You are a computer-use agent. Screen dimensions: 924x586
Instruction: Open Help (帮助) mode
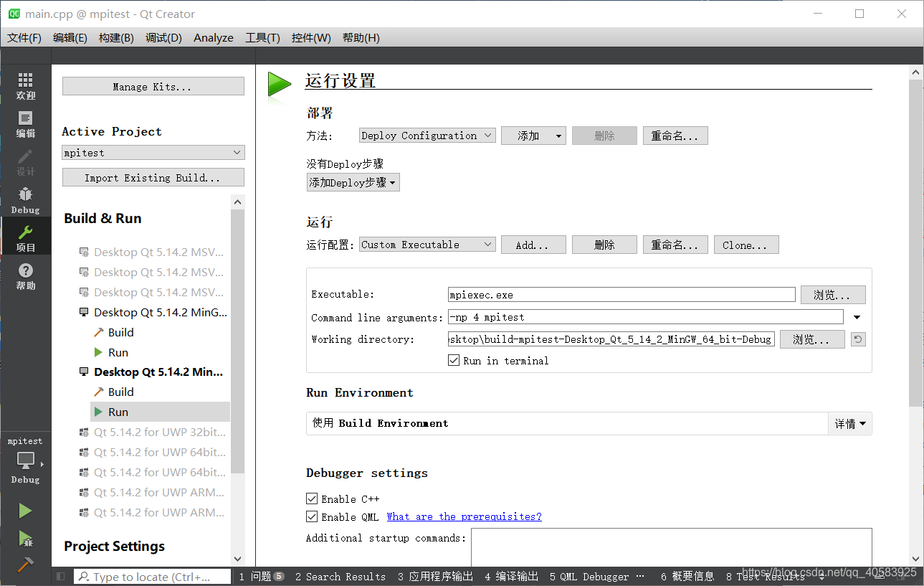coord(25,276)
